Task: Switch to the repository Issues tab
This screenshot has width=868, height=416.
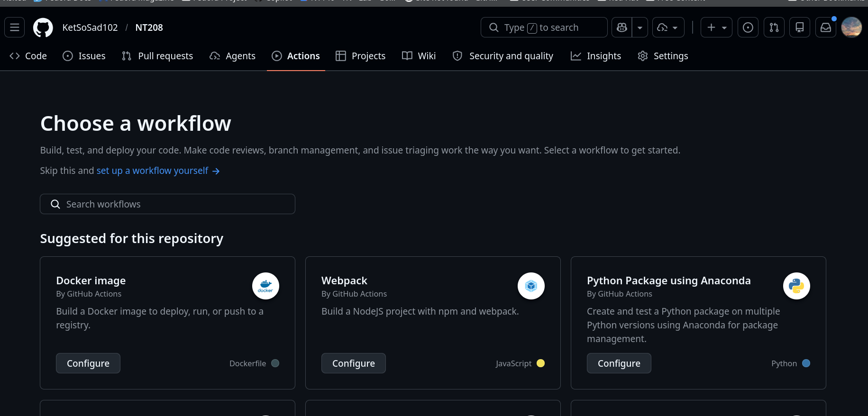Action: (84, 56)
